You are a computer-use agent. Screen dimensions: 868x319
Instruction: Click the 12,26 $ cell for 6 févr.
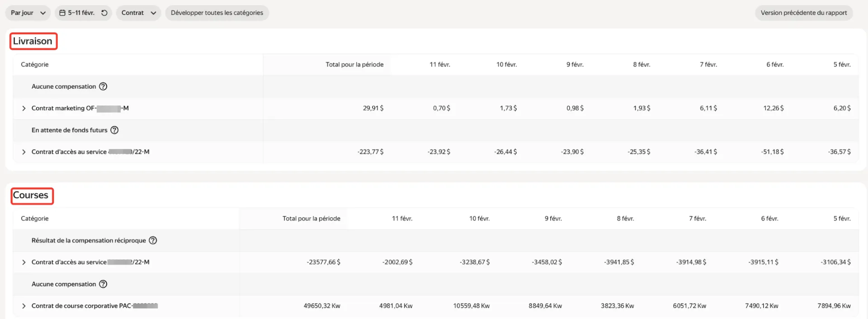[774, 109]
